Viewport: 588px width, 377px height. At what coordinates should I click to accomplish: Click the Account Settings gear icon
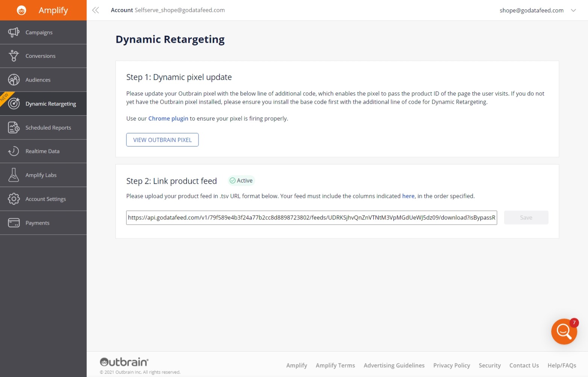(14, 199)
